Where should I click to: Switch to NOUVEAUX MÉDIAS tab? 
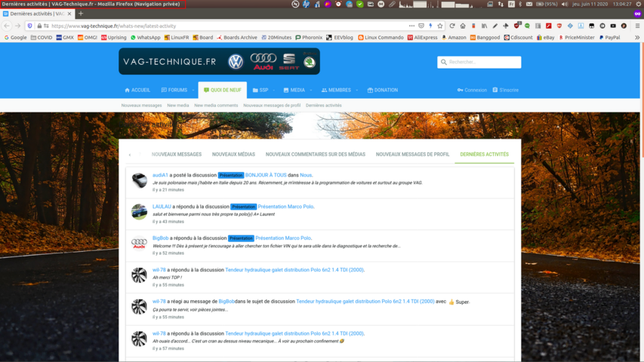coord(233,155)
